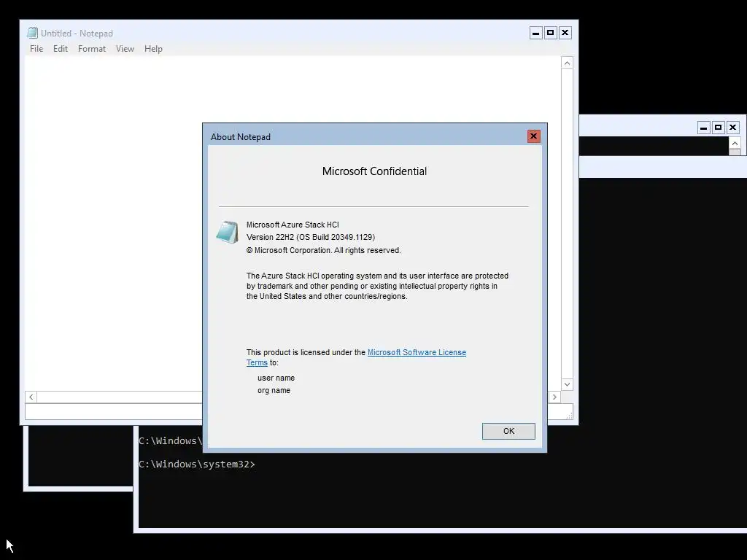Click the 'Microsoft Confidential' heading text
747x560 pixels.
(x=374, y=171)
